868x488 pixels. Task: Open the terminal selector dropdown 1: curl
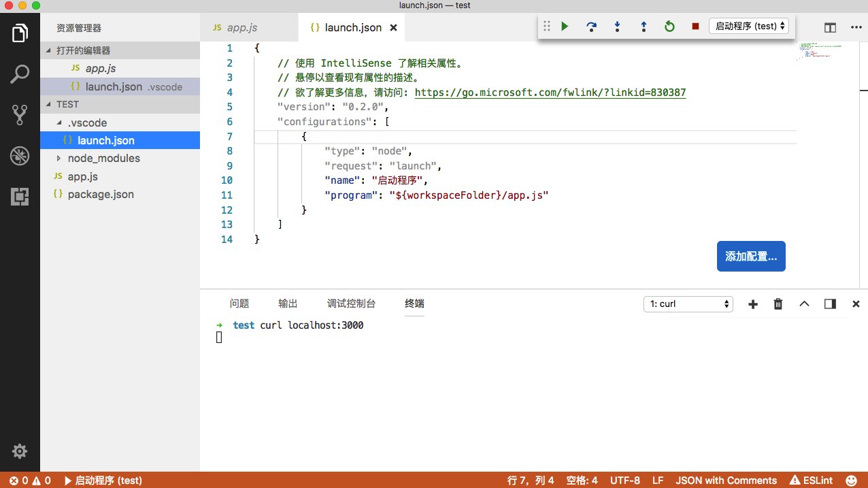(x=688, y=304)
